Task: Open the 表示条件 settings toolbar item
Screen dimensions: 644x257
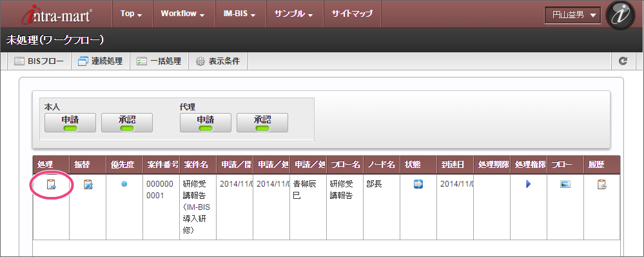Action: click(x=218, y=62)
